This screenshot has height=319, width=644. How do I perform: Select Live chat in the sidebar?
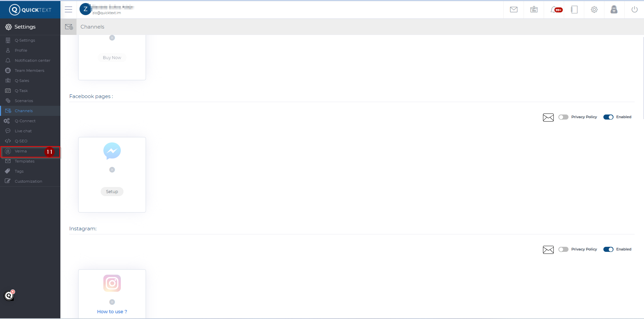[23, 131]
